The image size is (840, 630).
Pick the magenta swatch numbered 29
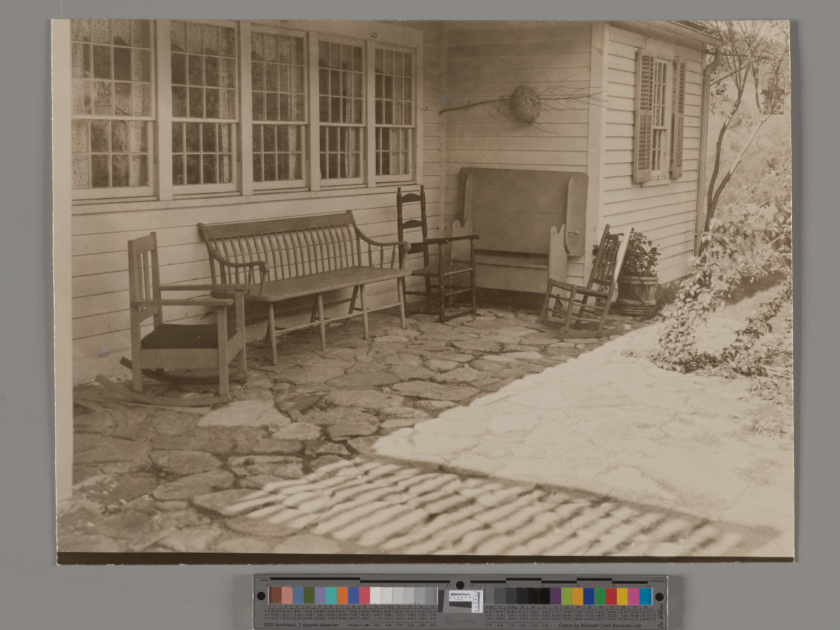[633, 596]
